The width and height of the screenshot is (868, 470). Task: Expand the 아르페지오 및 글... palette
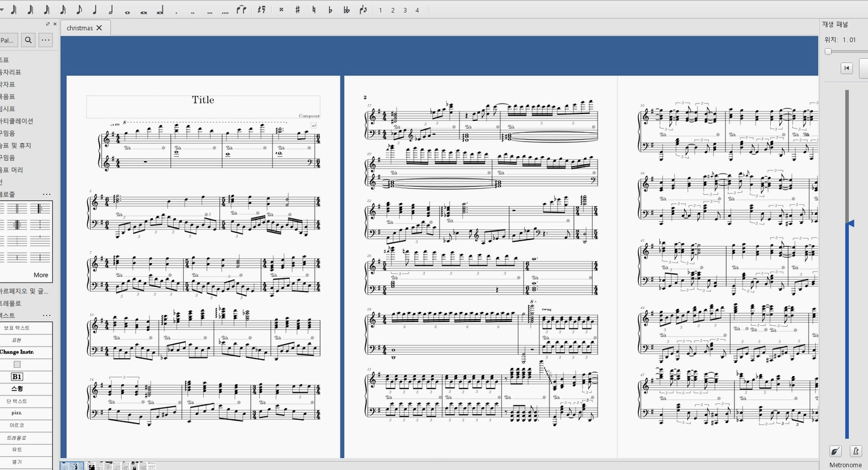tap(24, 291)
